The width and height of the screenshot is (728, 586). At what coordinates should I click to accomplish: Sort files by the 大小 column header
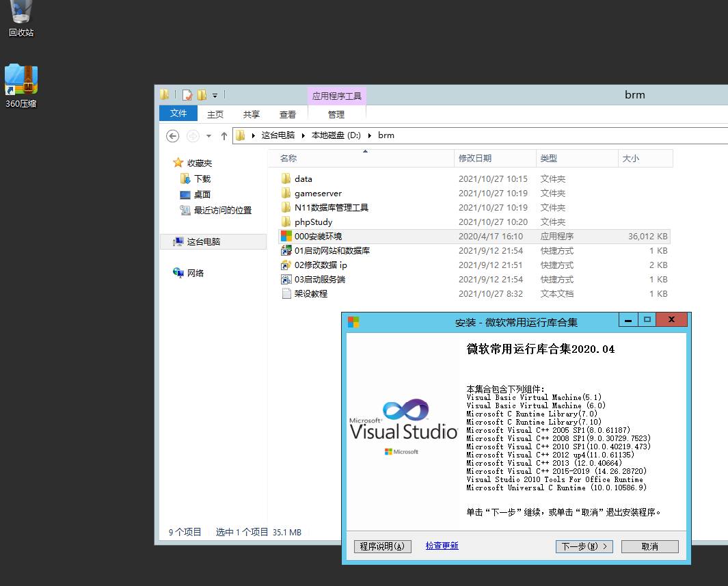pyautogui.click(x=645, y=159)
